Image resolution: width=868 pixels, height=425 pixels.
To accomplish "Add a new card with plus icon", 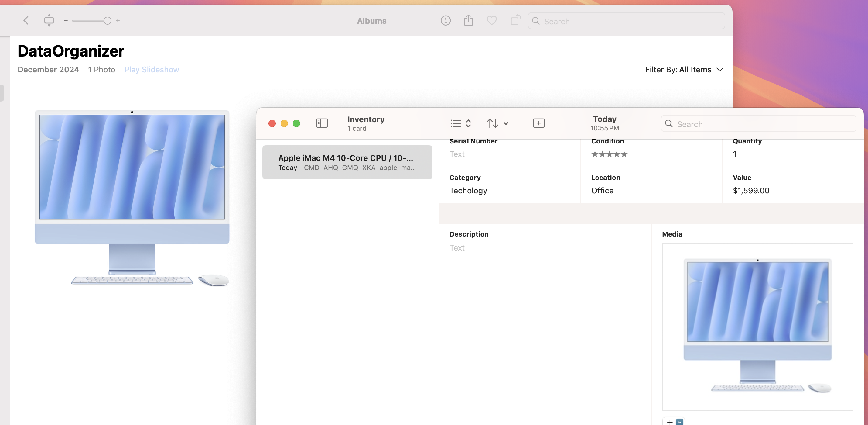I will pos(538,123).
